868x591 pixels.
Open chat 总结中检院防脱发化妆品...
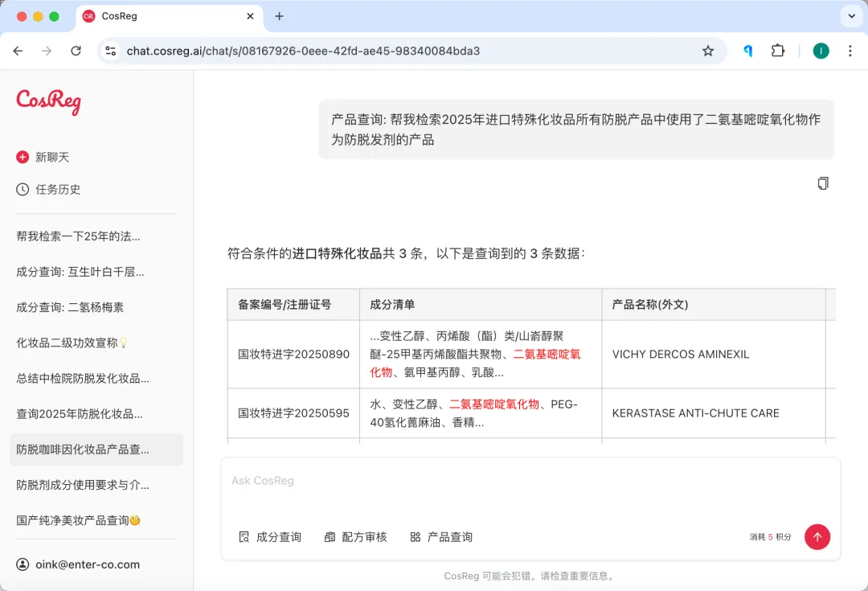tap(83, 378)
